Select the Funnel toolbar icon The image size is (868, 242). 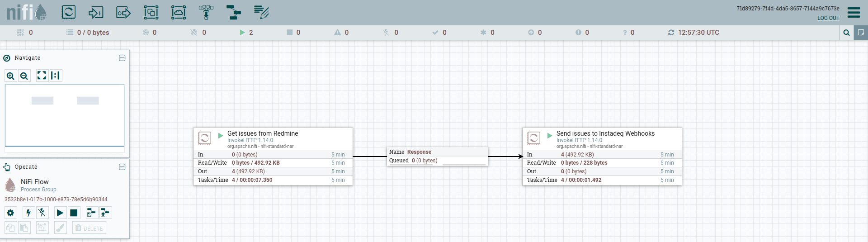[206, 12]
